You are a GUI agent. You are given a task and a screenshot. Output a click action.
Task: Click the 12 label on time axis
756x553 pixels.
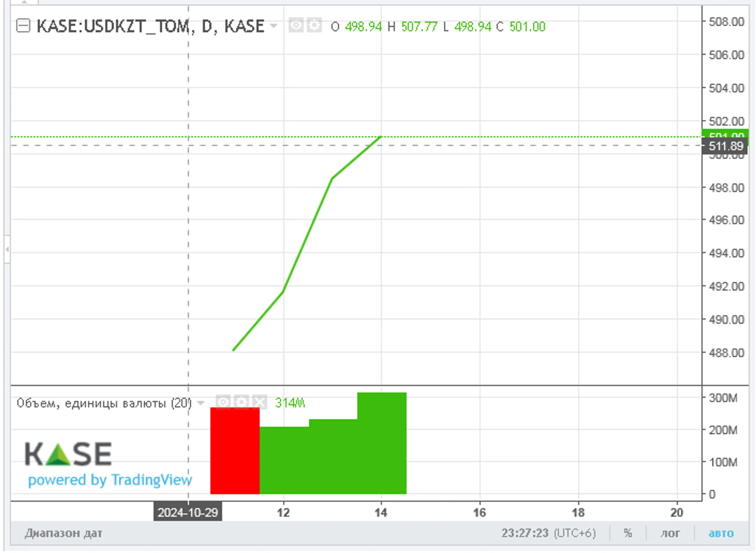283,513
